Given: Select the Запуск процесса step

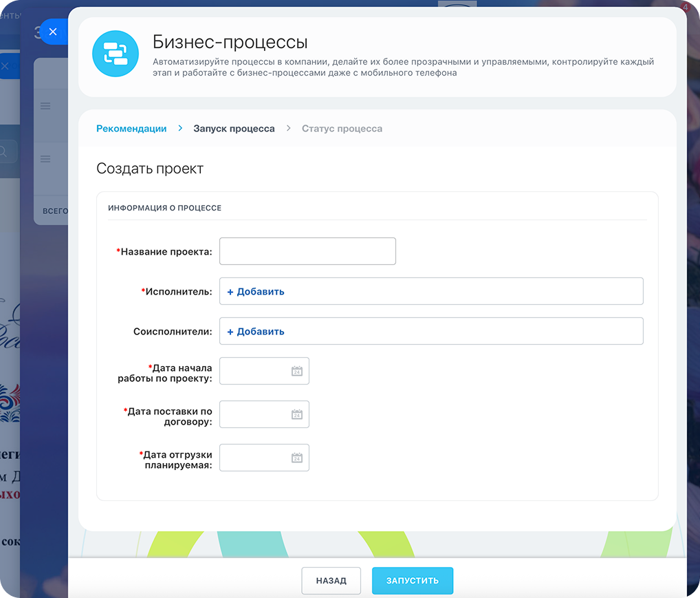Looking at the screenshot, I should pos(234,129).
